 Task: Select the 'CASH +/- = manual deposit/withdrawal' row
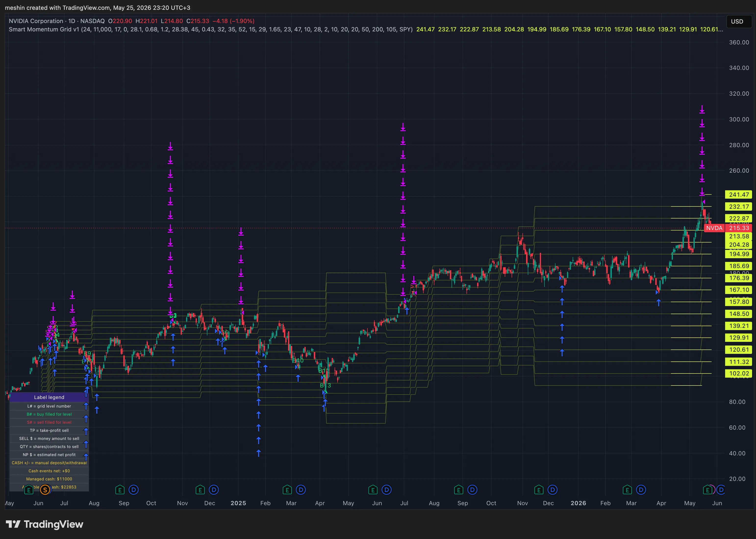pyautogui.click(x=49, y=463)
